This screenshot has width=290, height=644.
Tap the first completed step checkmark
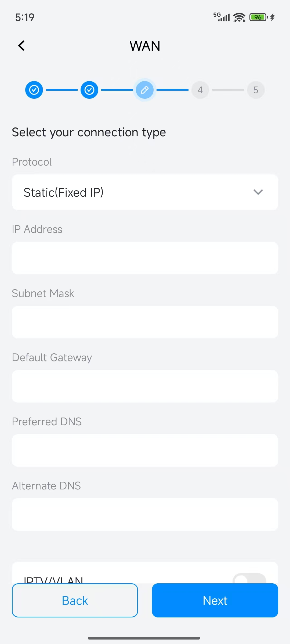34,90
